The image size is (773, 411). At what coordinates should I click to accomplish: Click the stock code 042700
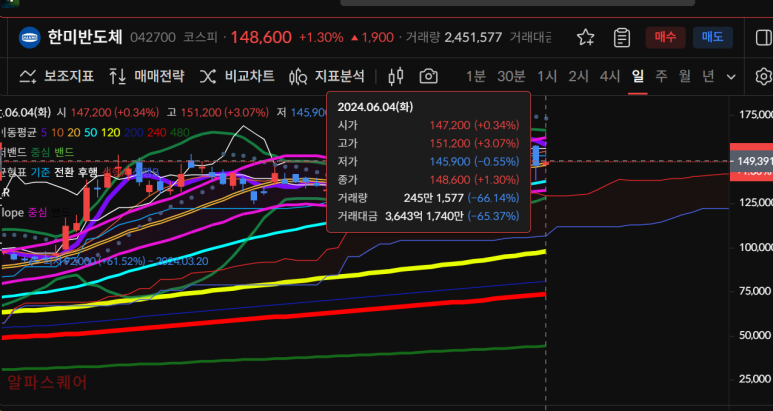[153, 37]
